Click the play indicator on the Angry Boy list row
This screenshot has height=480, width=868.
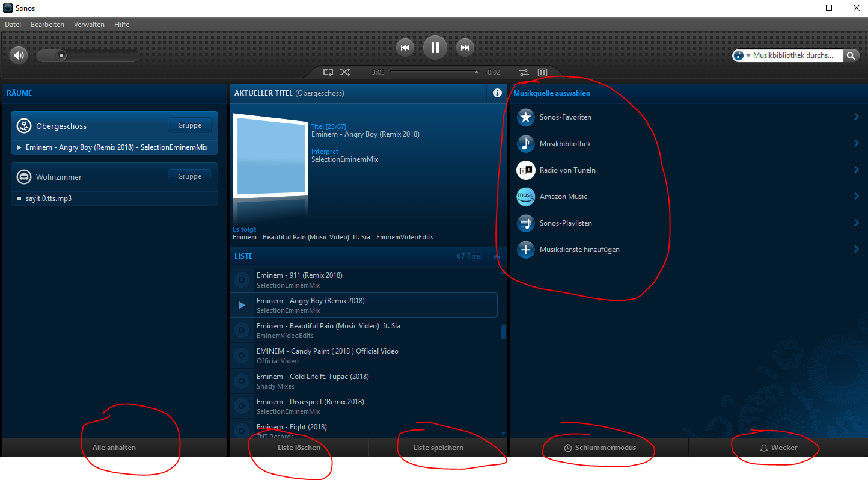242,306
